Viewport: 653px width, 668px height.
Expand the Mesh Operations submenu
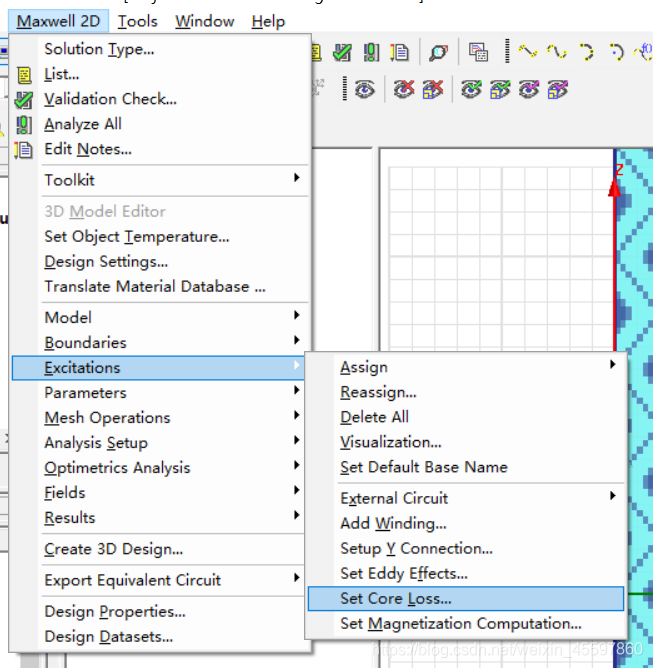[158, 418]
